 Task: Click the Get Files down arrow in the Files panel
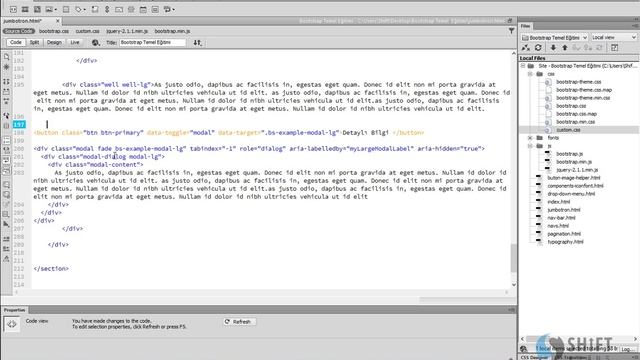point(553,48)
